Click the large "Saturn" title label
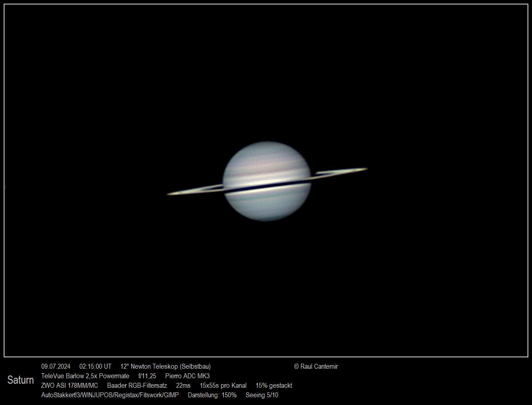Viewport: 532px width, 405px height. [x=20, y=380]
